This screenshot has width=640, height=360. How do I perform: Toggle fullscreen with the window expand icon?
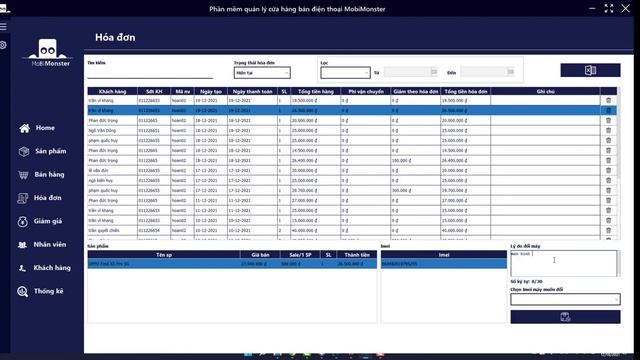609,9
